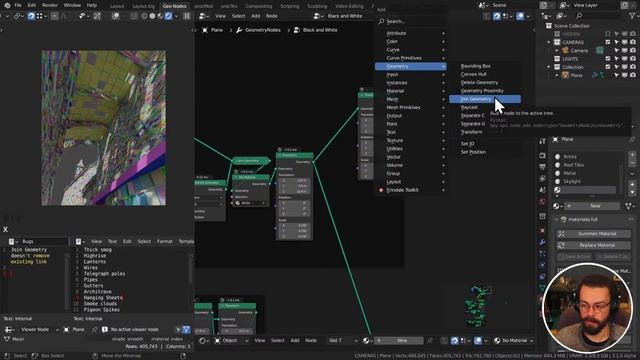
Task: Open the Object type dropdown in shader header
Action: coord(231,340)
